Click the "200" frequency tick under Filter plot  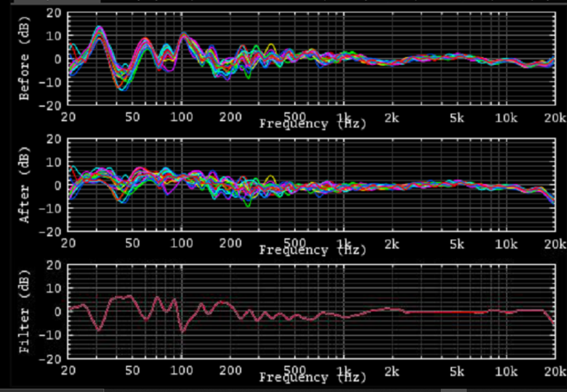tap(230, 371)
